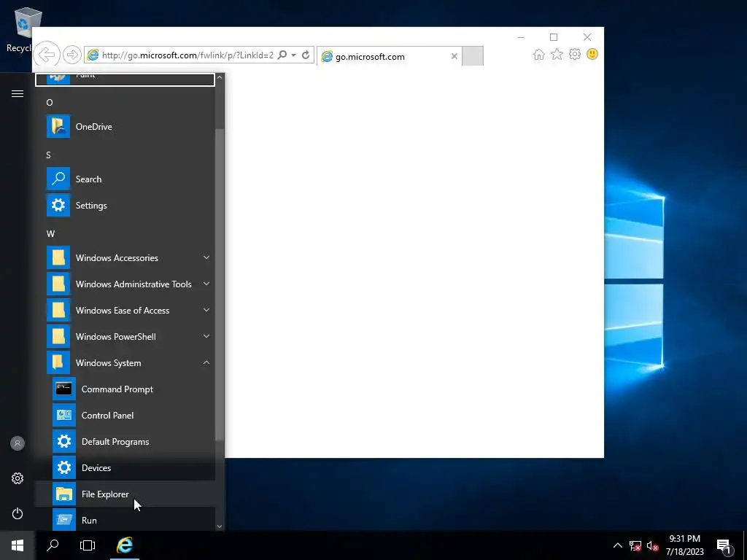Go forward in Internet Explorer
747x560 pixels.
click(72, 55)
